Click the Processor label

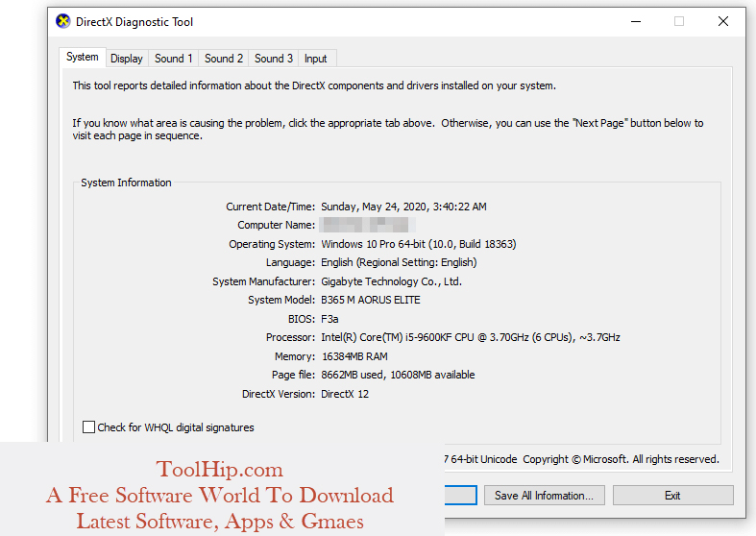click(x=291, y=337)
